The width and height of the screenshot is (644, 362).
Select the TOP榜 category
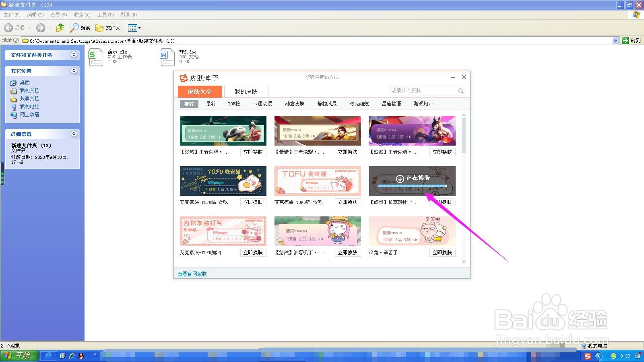click(234, 104)
